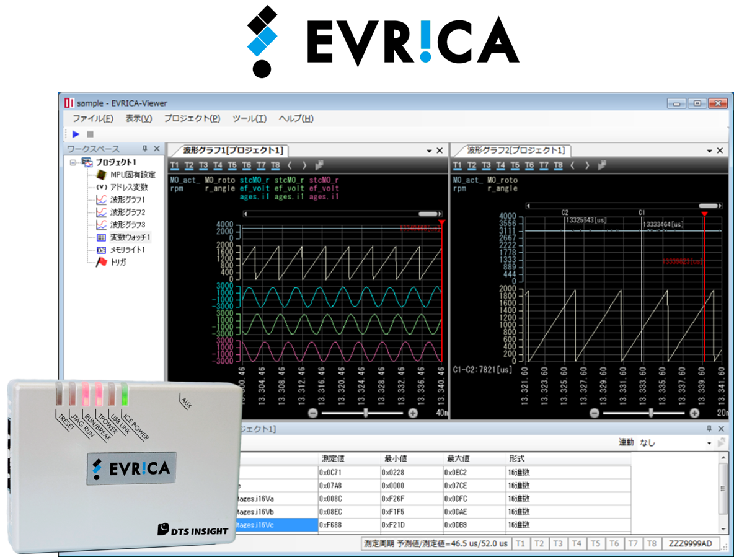Open 波形グラフ3 in workspace tree
The width and height of the screenshot is (734, 560).
127,225
